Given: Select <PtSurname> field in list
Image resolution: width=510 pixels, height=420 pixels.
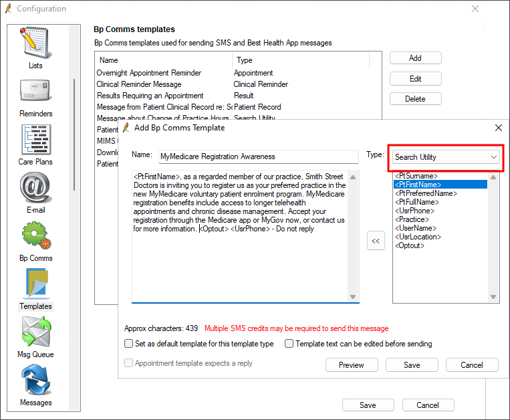Looking at the screenshot, I should coord(440,176).
